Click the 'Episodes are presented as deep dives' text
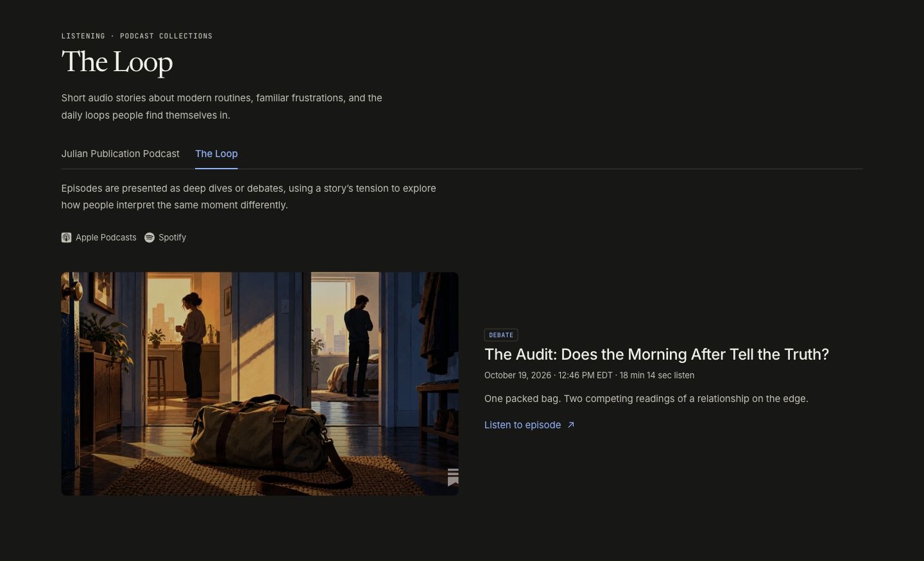Screen dimensions: 924x561 (x=249, y=197)
